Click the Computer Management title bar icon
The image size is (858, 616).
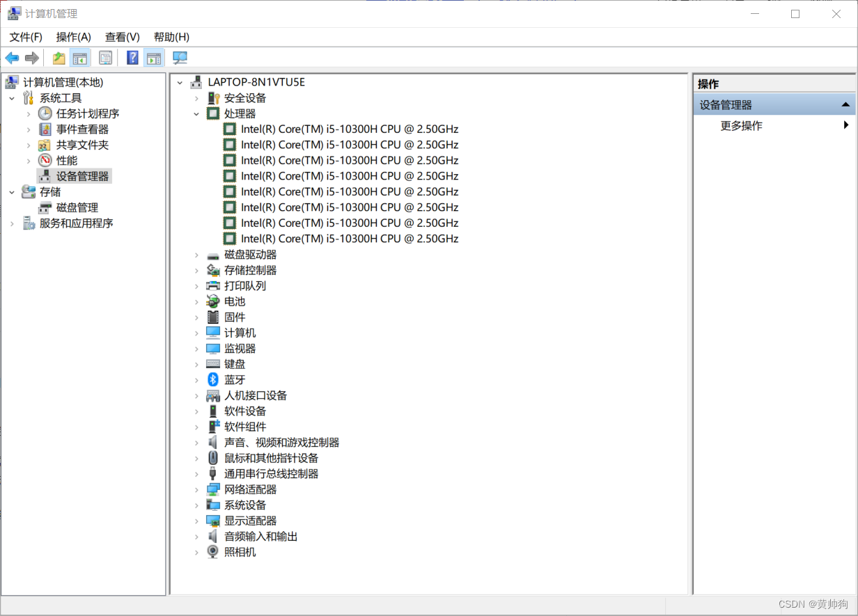(x=13, y=13)
